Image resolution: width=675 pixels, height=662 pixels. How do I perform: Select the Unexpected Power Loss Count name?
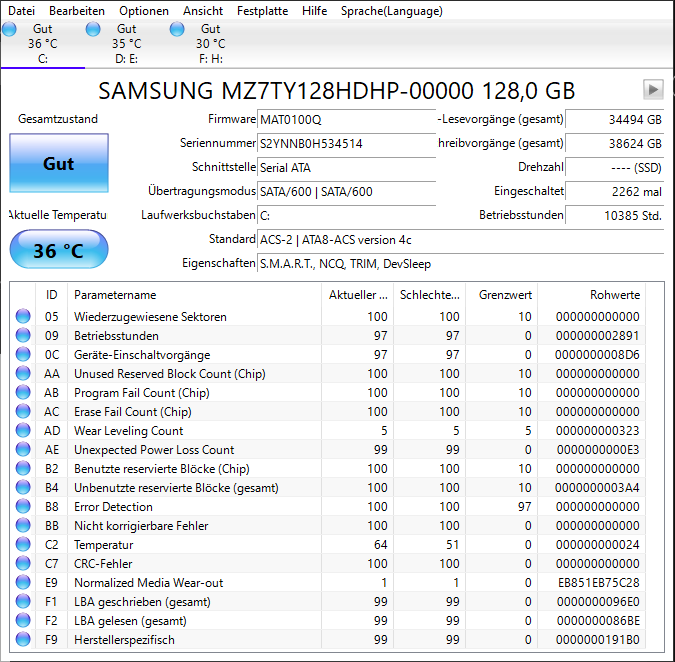click(154, 450)
